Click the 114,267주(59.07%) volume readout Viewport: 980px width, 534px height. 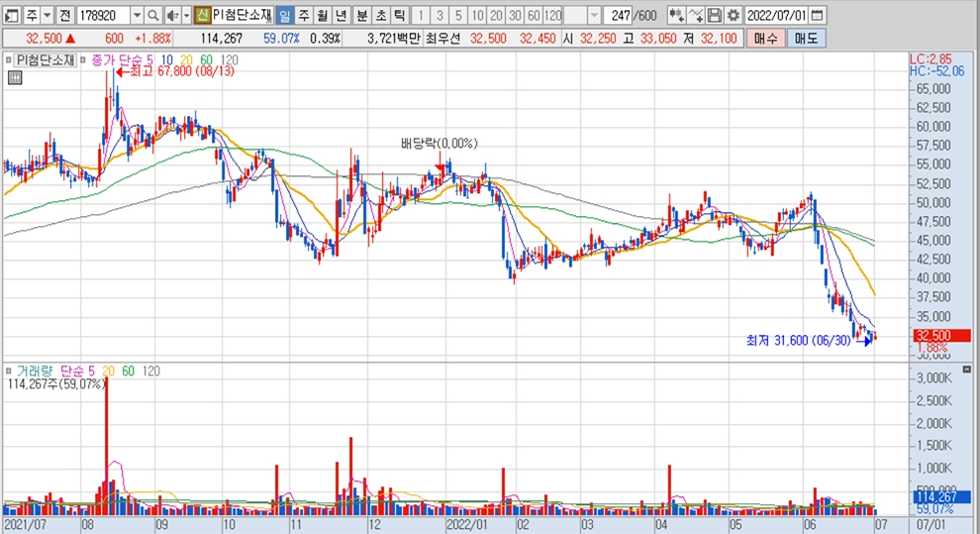[56, 384]
